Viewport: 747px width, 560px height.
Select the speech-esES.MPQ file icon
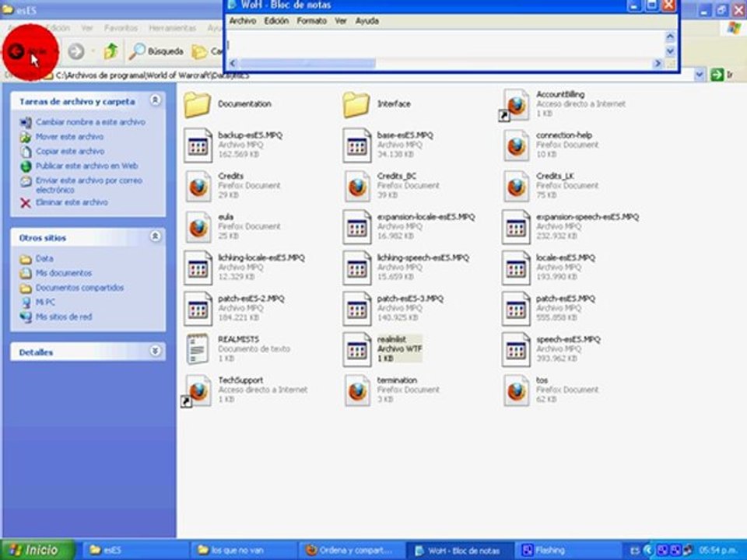(516, 350)
